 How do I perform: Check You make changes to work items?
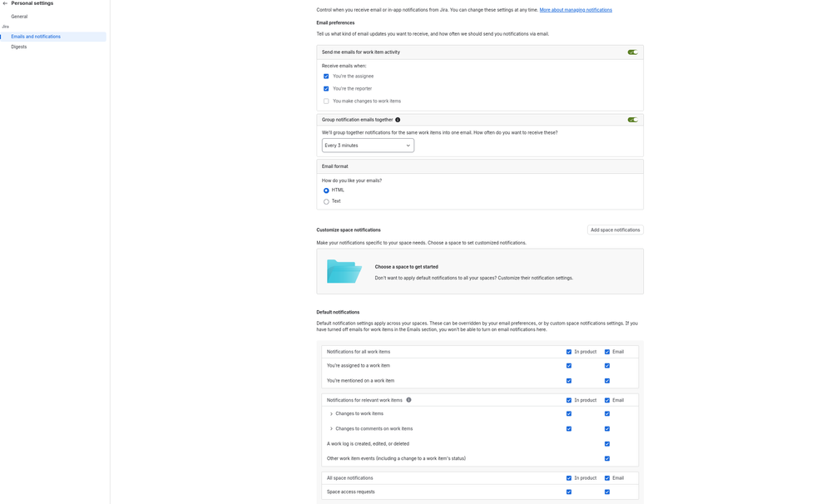[326, 101]
